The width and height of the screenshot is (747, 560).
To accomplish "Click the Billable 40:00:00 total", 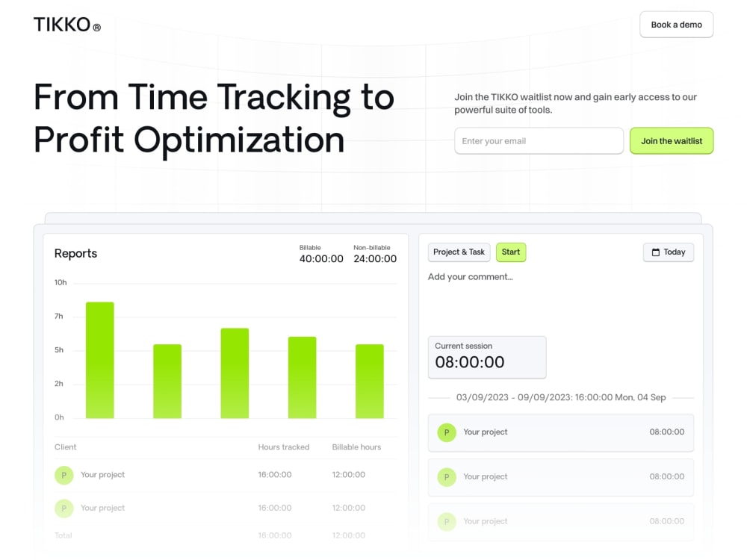I will click(321, 255).
